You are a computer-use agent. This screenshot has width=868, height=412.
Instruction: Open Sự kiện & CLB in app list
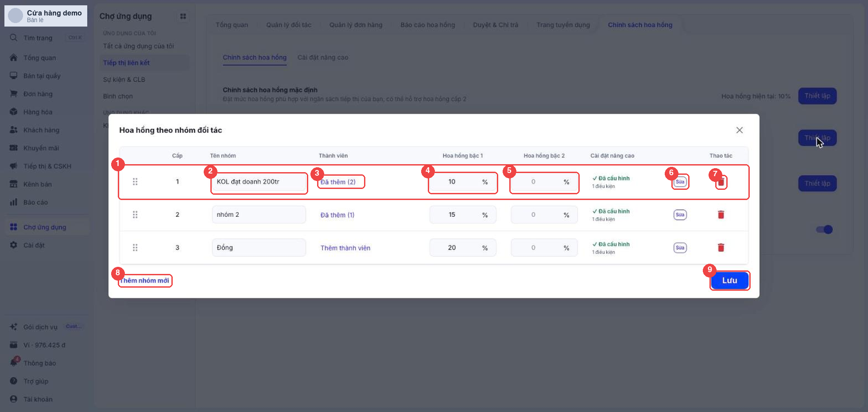pos(124,80)
